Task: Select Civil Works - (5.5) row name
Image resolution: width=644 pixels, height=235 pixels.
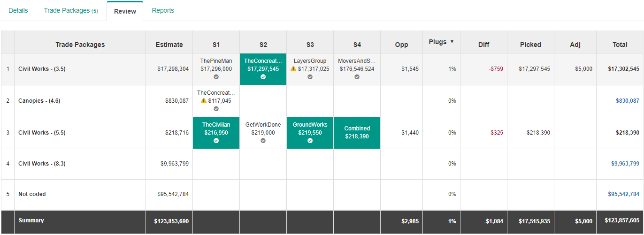Action: pyautogui.click(x=42, y=133)
